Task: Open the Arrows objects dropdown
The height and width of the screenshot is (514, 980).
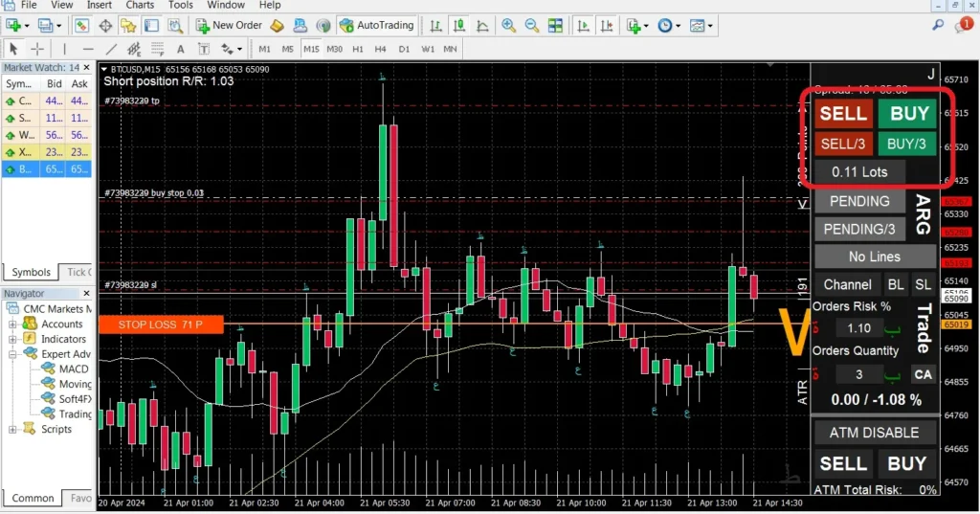Action: click(x=239, y=50)
